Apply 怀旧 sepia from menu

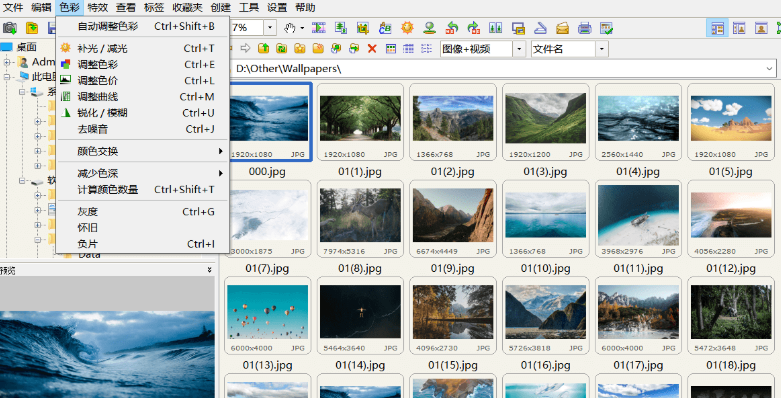tap(143, 228)
